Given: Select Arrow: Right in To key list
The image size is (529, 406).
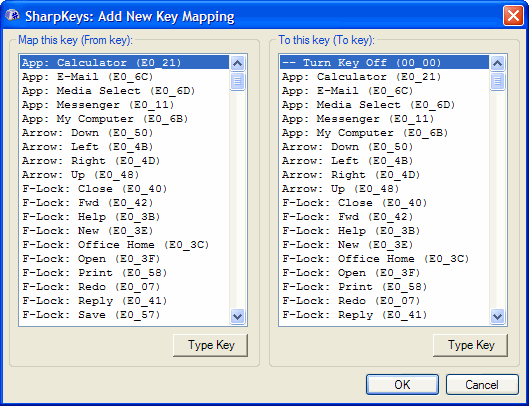Looking at the screenshot, I should [385, 175].
